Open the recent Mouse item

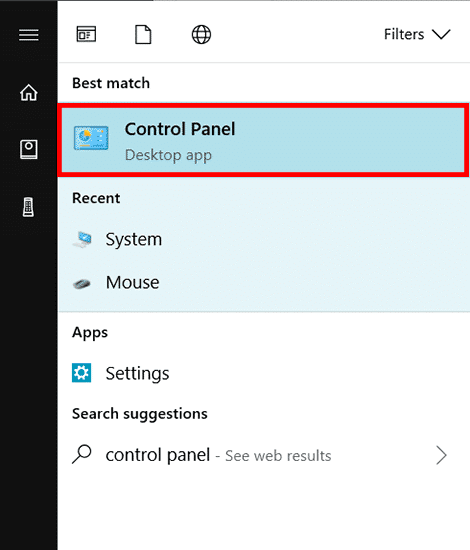coord(264,283)
